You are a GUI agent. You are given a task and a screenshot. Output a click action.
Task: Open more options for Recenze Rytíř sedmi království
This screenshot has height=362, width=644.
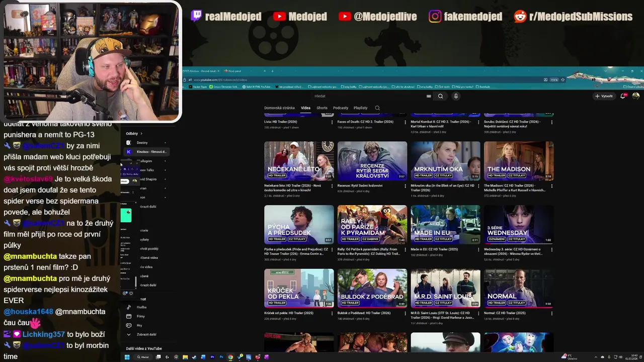[406, 186]
